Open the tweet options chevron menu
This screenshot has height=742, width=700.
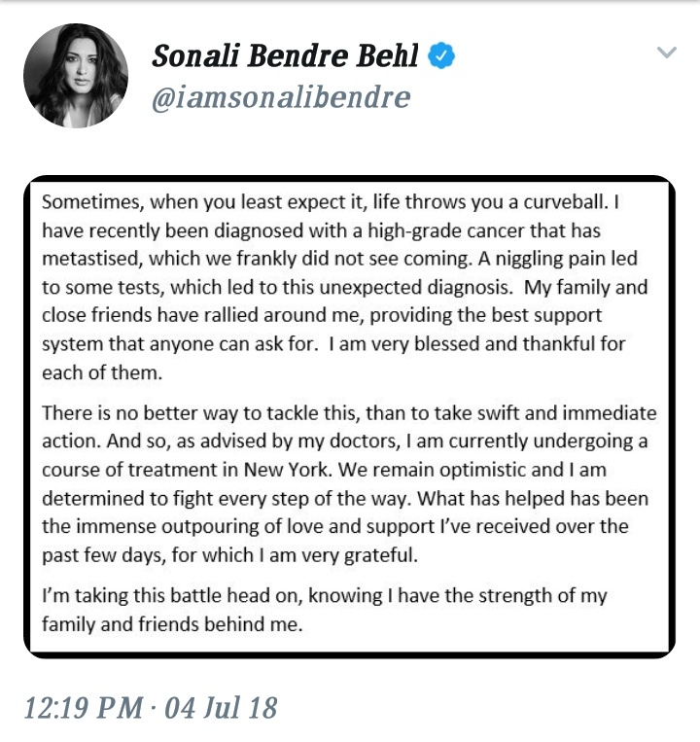coord(666,53)
